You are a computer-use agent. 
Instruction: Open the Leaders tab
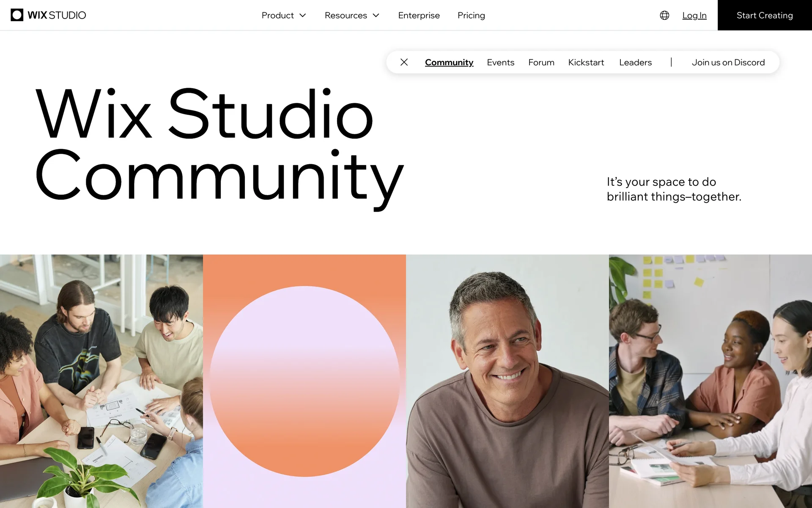point(635,62)
